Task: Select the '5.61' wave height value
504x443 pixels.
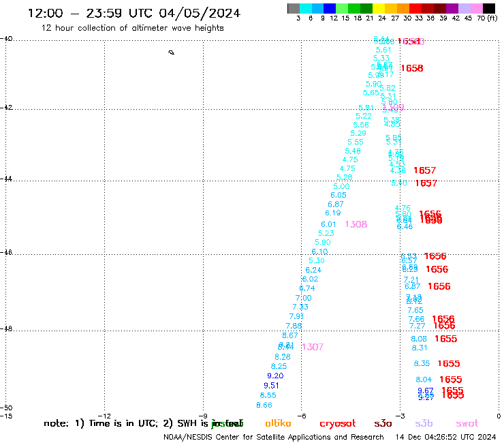Action: point(383,50)
